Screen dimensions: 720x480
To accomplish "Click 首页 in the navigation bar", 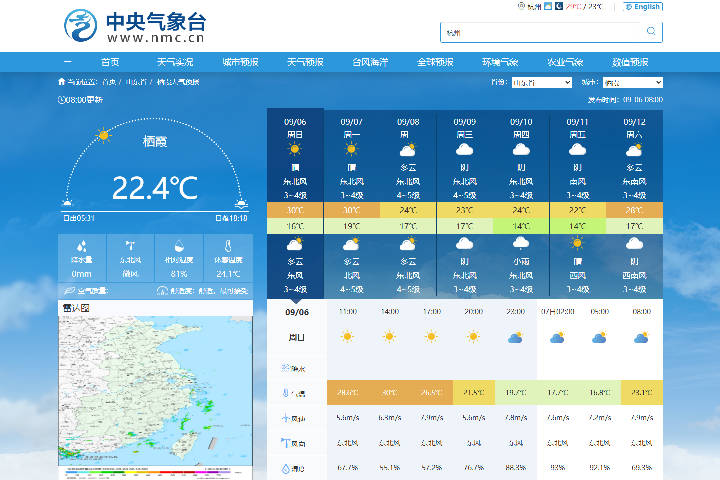I will click(110, 62).
